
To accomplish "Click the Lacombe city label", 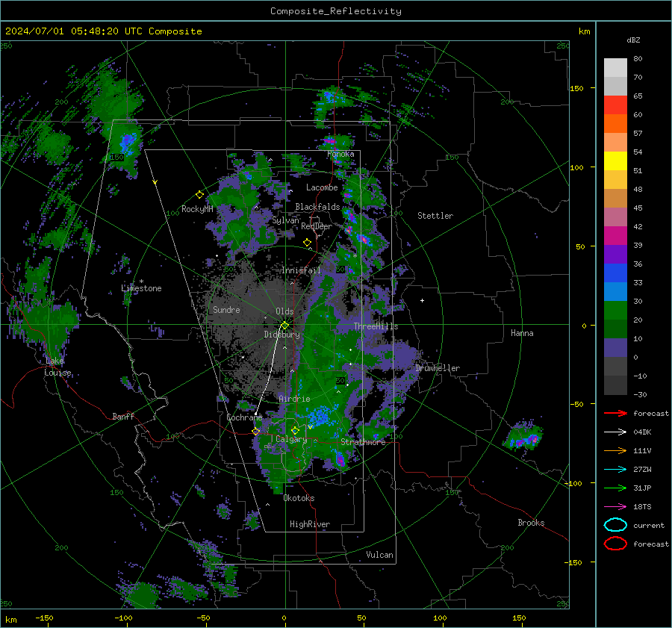I will pyautogui.click(x=322, y=187).
